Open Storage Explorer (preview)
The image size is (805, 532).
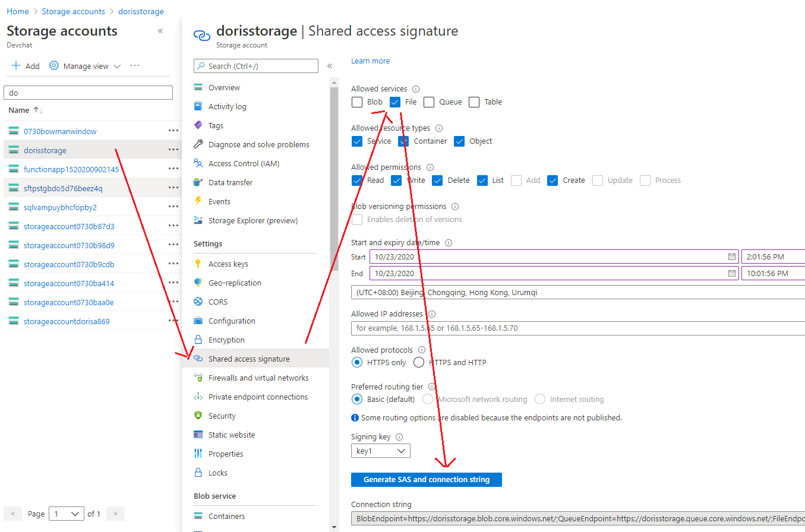click(252, 220)
